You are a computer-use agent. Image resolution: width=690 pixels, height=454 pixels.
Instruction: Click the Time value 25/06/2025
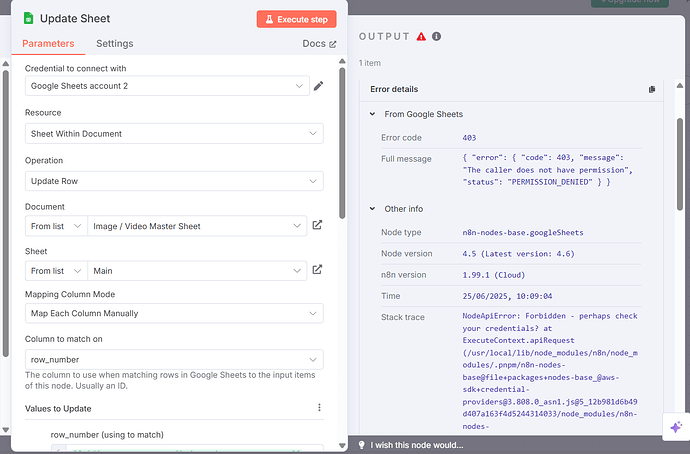507,296
